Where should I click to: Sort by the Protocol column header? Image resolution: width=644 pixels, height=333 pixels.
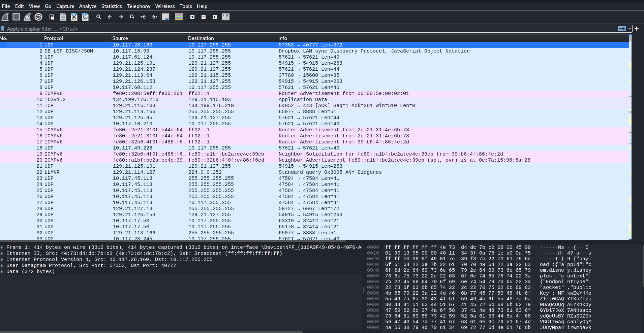point(54,38)
